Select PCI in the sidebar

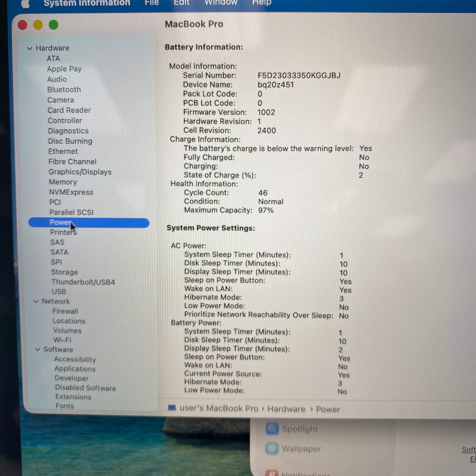tap(55, 202)
